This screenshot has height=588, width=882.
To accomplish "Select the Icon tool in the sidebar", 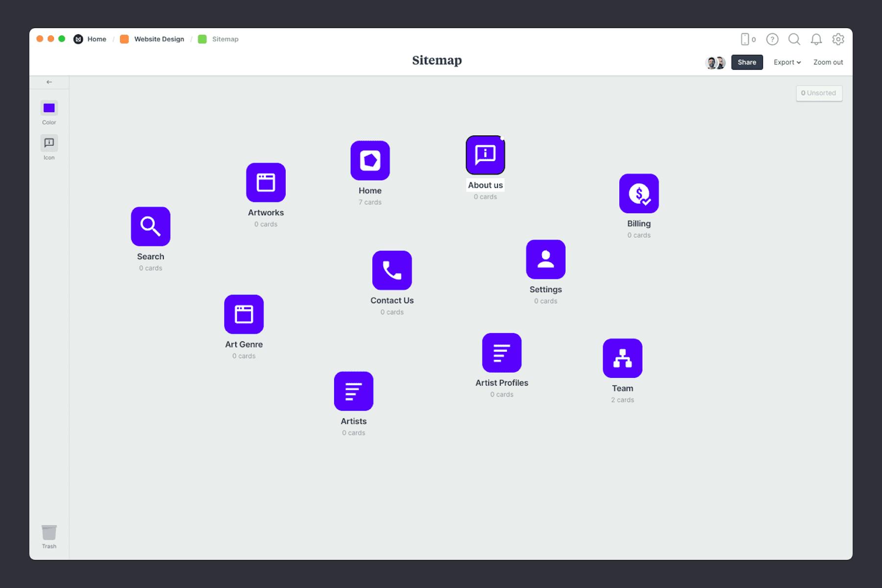I will (x=49, y=143).
